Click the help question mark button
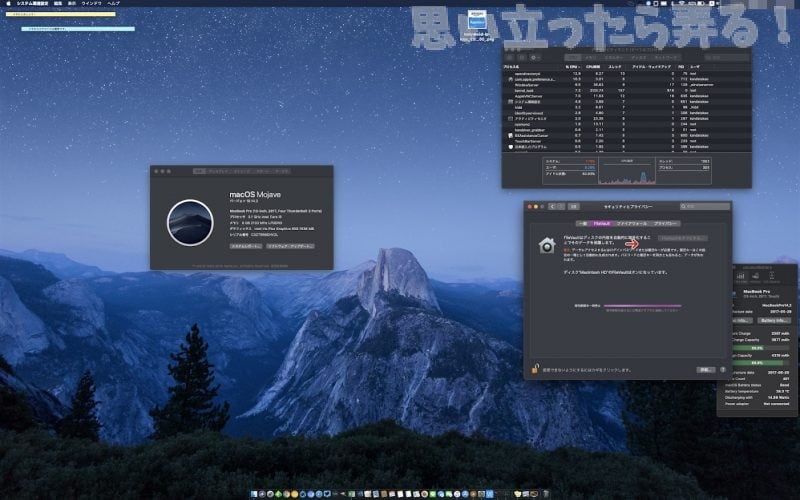 click(x=722, y=369)
